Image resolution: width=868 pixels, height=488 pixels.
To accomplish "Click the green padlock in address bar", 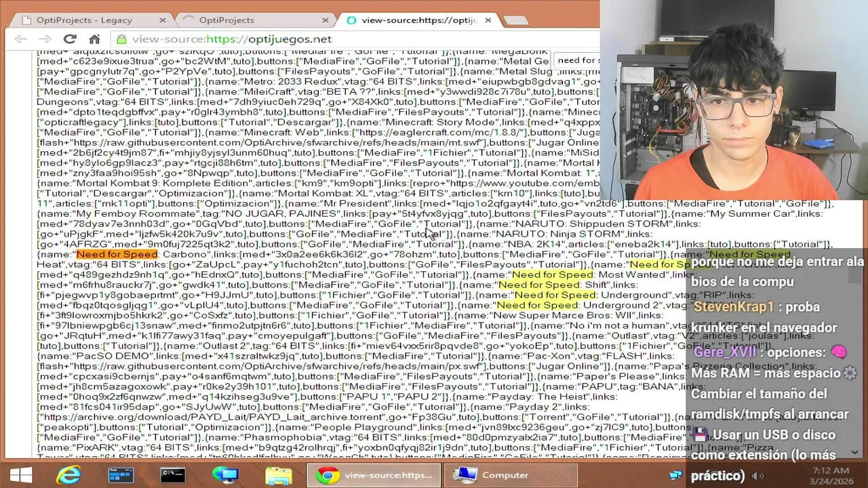I will coord(122,39).
